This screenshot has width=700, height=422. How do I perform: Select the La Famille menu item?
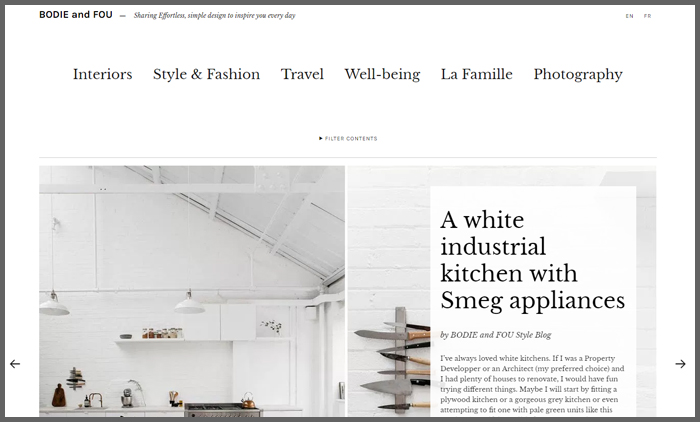pyautogui.click(x=477, y=74)
